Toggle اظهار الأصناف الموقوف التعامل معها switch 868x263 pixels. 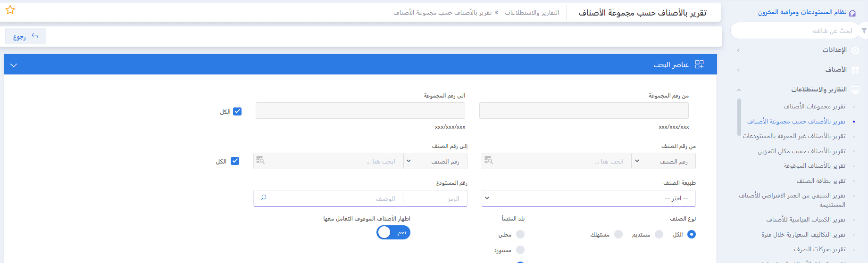(393, 232)
